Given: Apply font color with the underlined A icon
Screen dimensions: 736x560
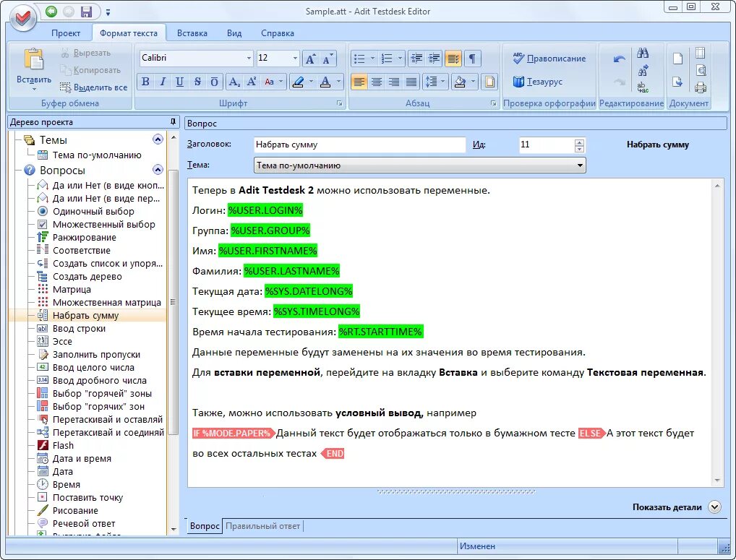Looking at the screenshot, I should (x=325, y=82).
